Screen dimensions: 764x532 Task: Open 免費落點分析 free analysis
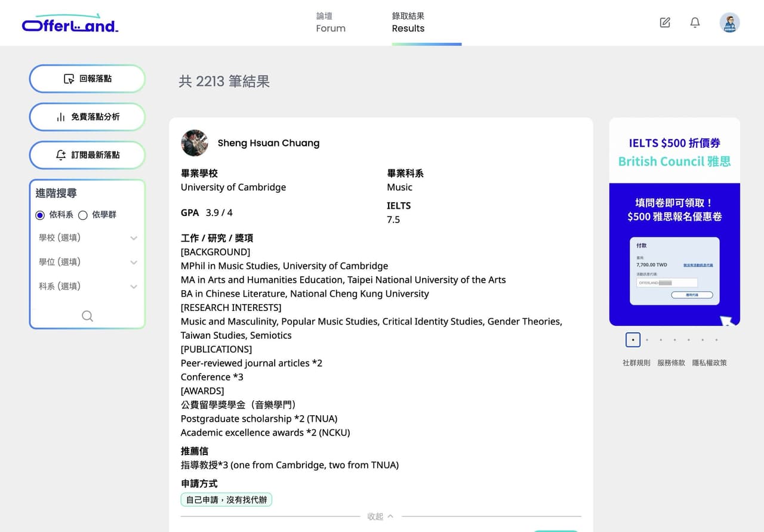87,117
